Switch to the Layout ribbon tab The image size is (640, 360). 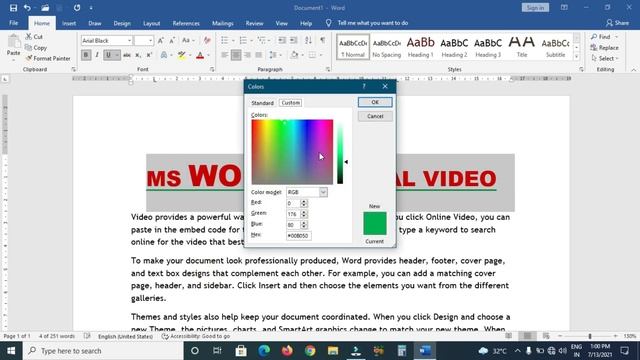coord(151,23)
